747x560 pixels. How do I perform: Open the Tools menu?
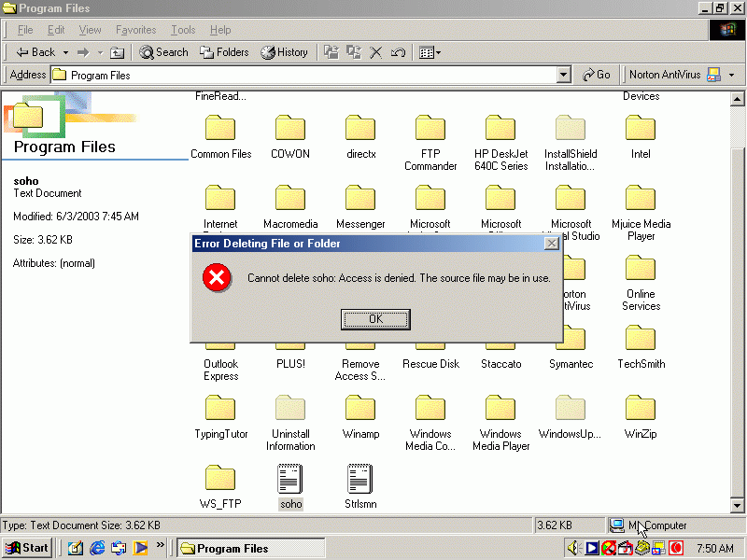(x=183, y=30)
